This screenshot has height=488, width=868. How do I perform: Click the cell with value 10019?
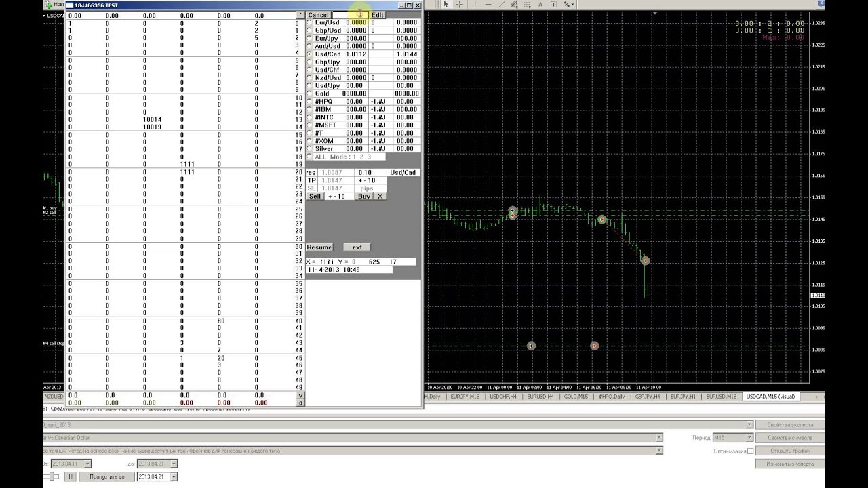pos(152,127)
